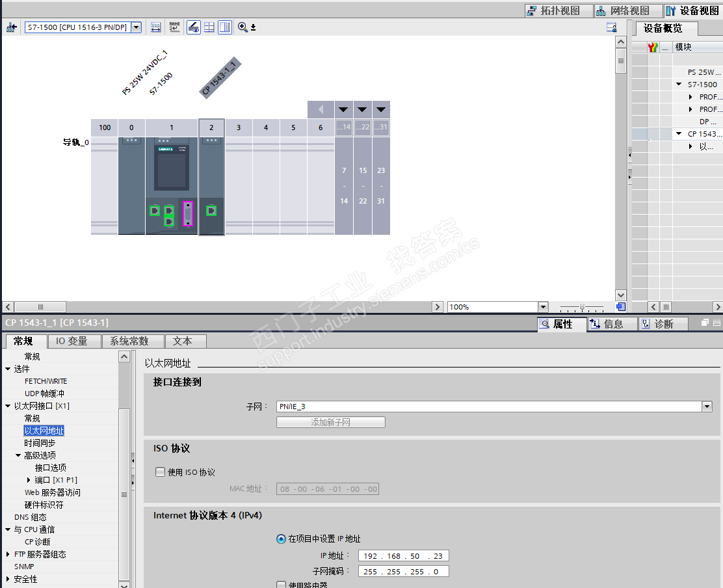Toggle the device overview split layout icon
Viewport: 723px width, 588px height.
click(225, 27)
